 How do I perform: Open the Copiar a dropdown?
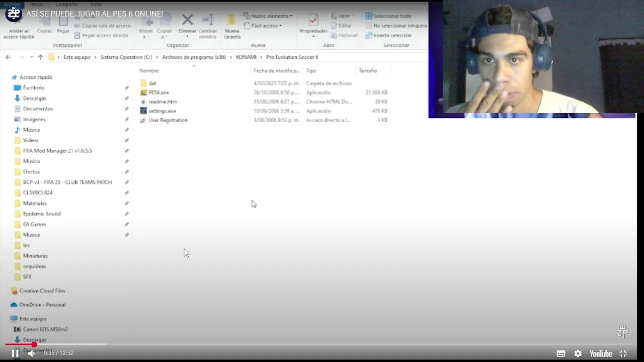[x=164, y=28]
